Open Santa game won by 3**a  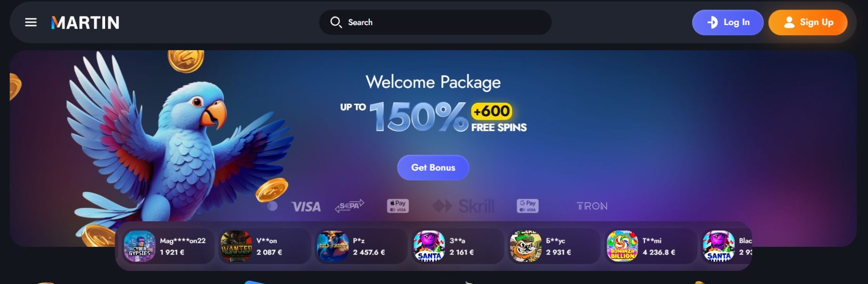pos(429,246)
